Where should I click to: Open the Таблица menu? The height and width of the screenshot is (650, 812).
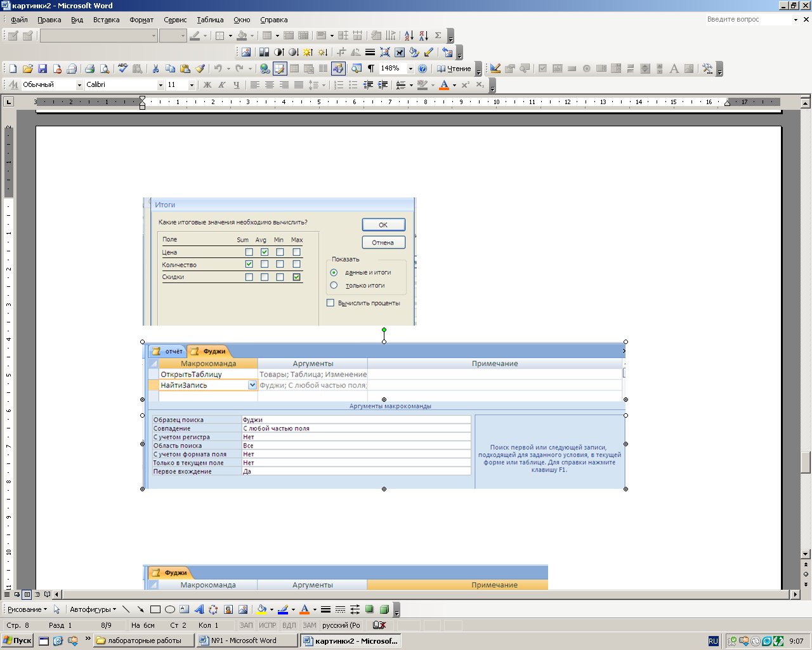click(x=210, y=20)
